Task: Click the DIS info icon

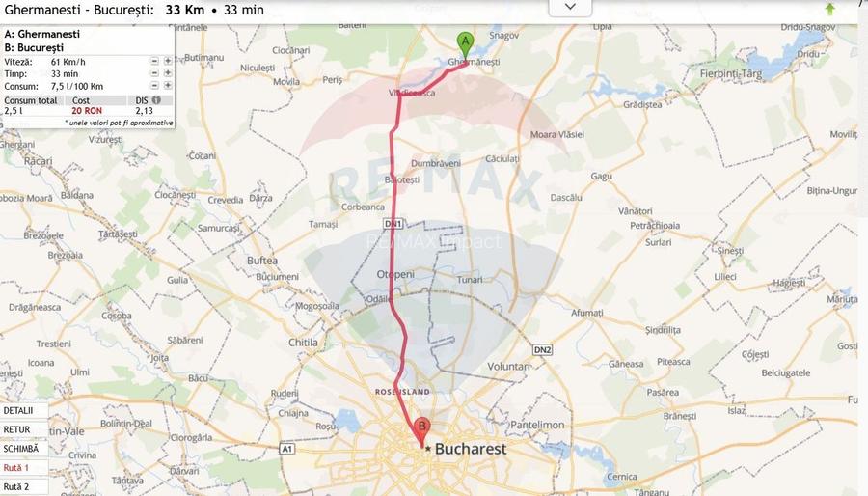Action: [x=156, y=99]
